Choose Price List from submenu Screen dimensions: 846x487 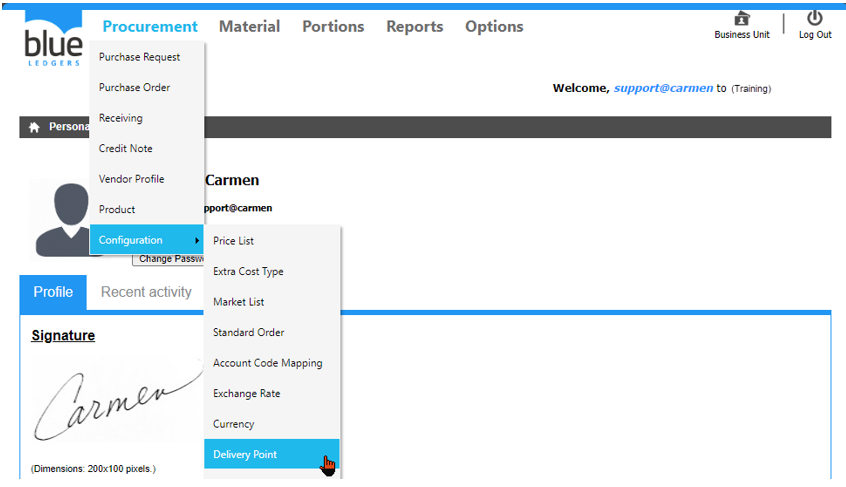233,241
